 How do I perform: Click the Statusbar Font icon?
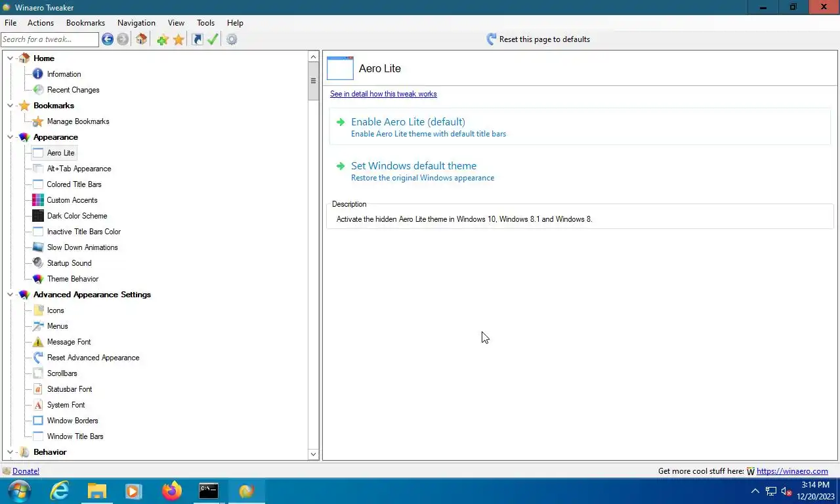[x=38, y=389]
